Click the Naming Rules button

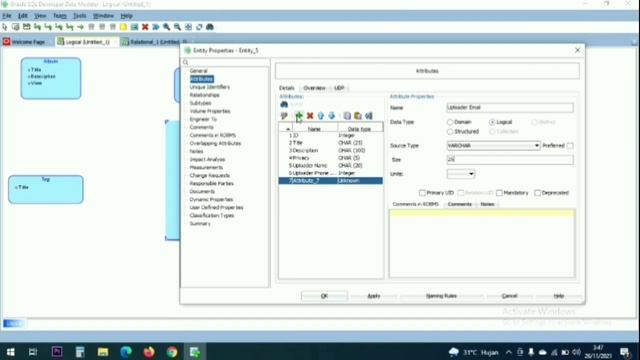tap(441, 296)
